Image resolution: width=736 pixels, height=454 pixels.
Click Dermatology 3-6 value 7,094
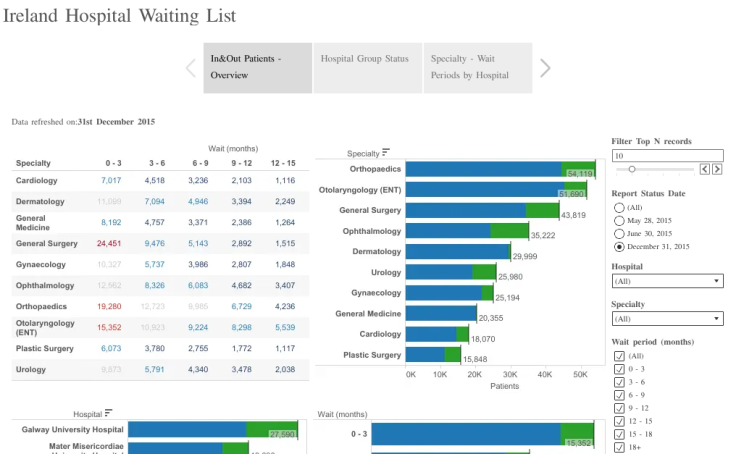click(154, 201)
